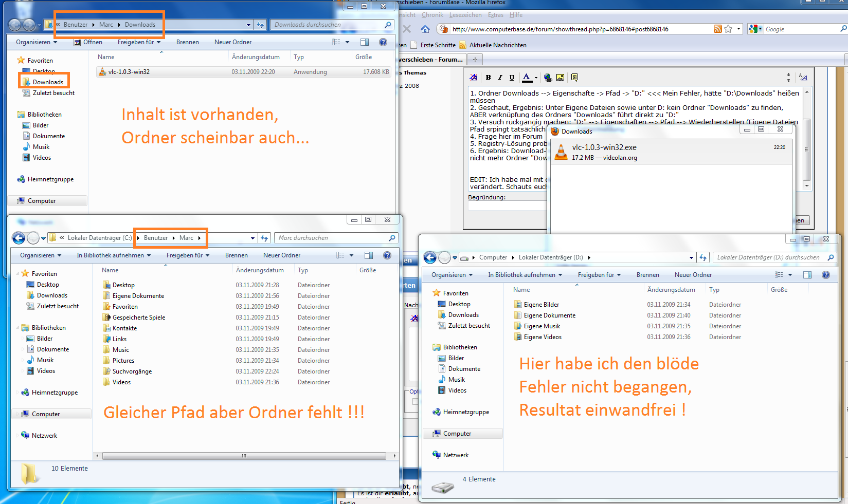
Task: Open the Lesezeichen menu in Firefox
Action: tap(465, 15)
